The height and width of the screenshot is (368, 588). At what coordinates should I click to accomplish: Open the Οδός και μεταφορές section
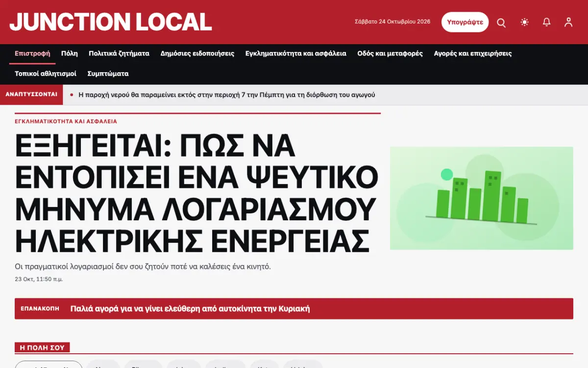390,53
